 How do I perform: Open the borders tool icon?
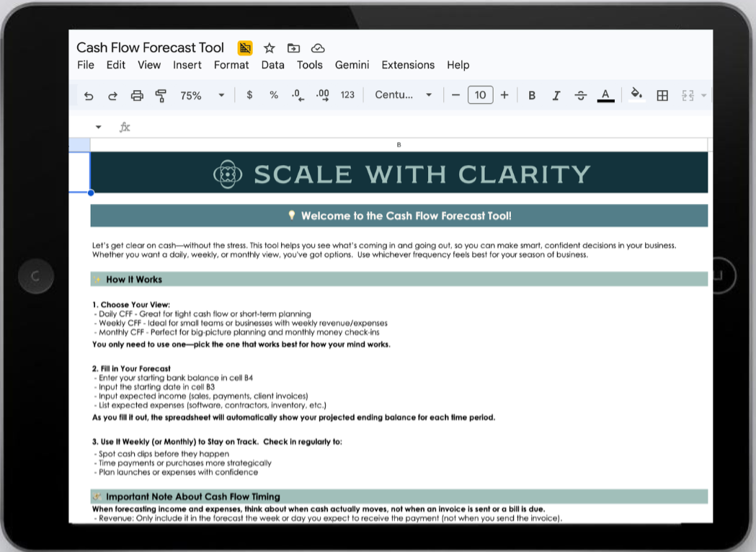[662, 95]
